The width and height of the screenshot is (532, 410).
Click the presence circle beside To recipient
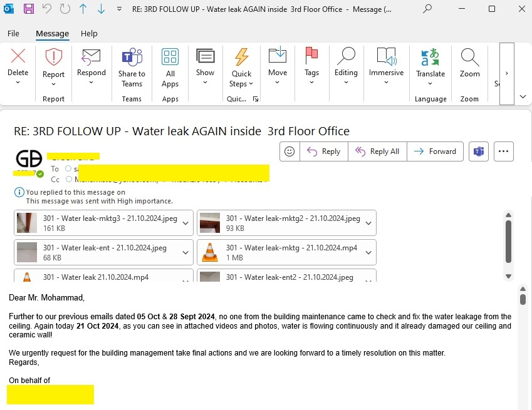tap(68, 168)
